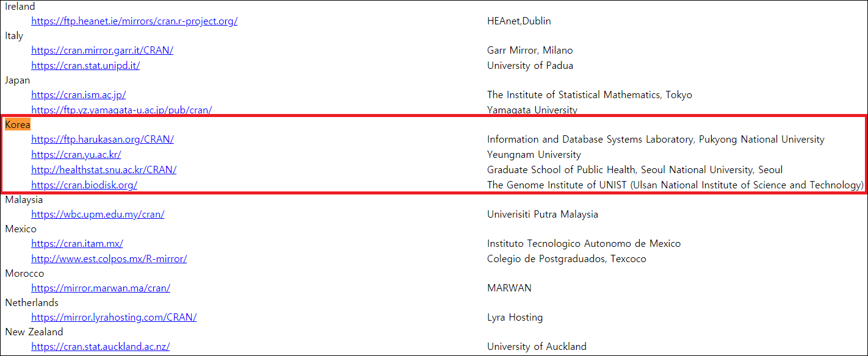Open the cran.ism.ac.jp mirror link
Viewport: 868px width, 356px height.
78,94
